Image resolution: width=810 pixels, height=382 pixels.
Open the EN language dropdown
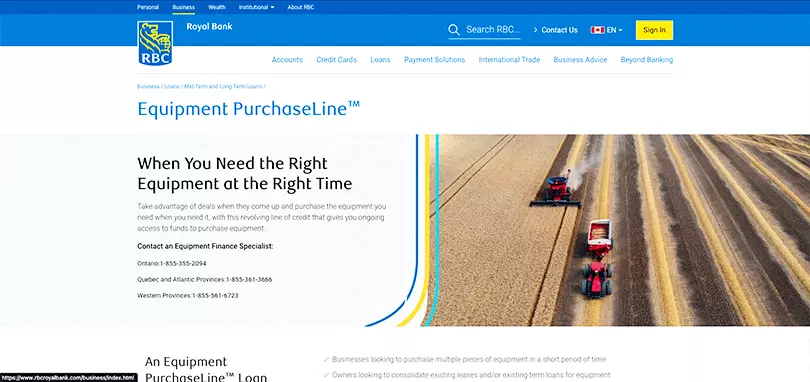point(614,30)
